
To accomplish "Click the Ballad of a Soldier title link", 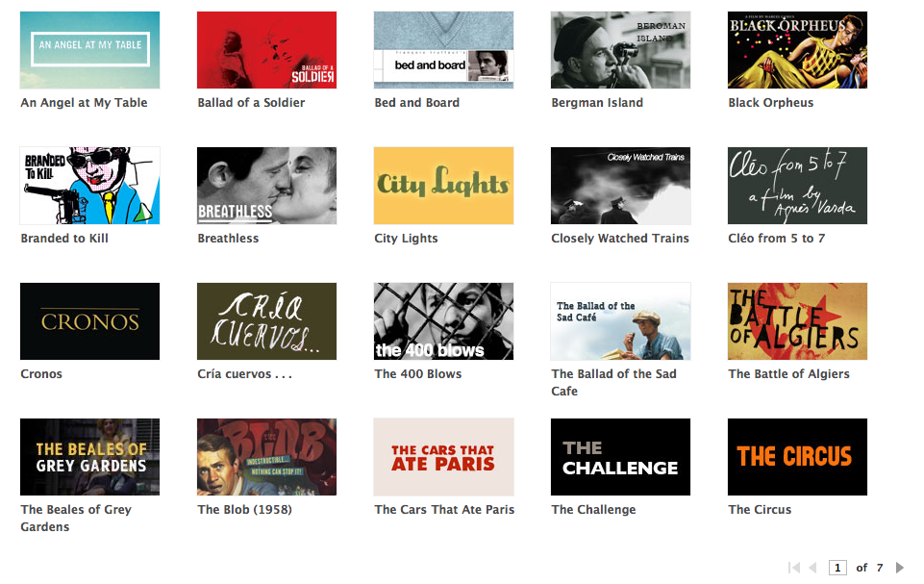I will pyautogui.click(x=251, y=103).
